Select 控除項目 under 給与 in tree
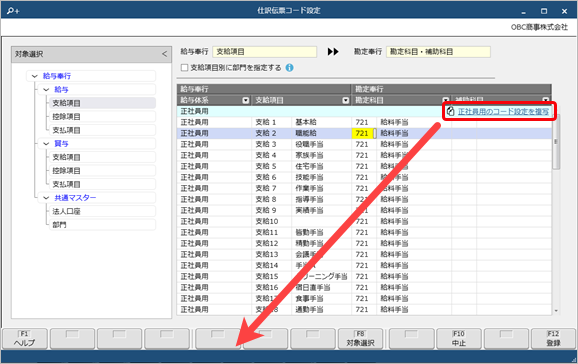Image resolution: width=578 pixels, height=364 pixels. 102,117
